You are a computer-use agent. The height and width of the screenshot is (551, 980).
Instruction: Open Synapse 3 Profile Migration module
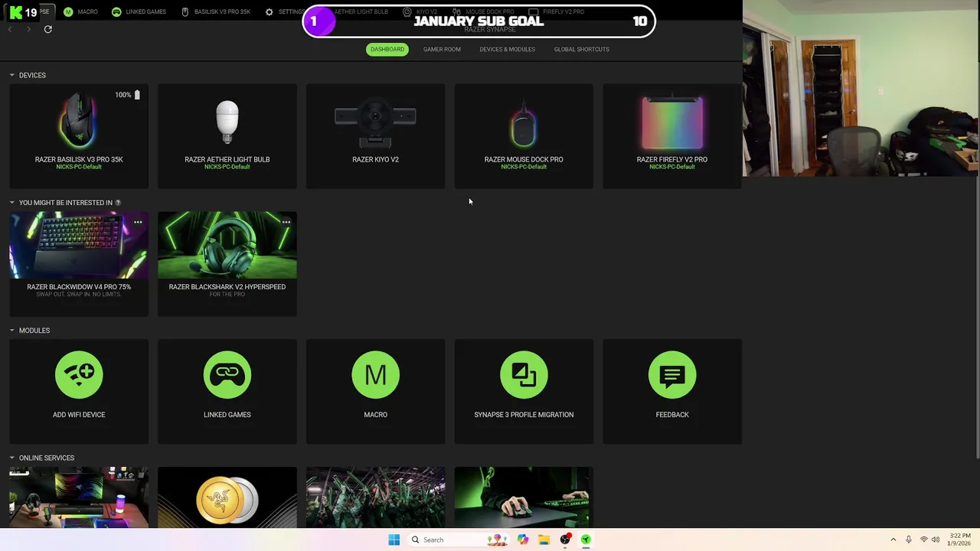point(524,392)
